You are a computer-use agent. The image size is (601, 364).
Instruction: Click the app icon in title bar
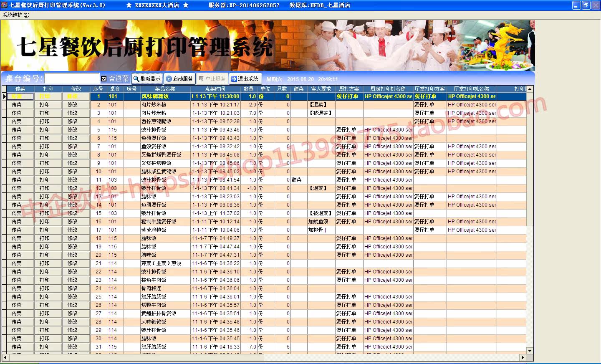pos(4,5)
